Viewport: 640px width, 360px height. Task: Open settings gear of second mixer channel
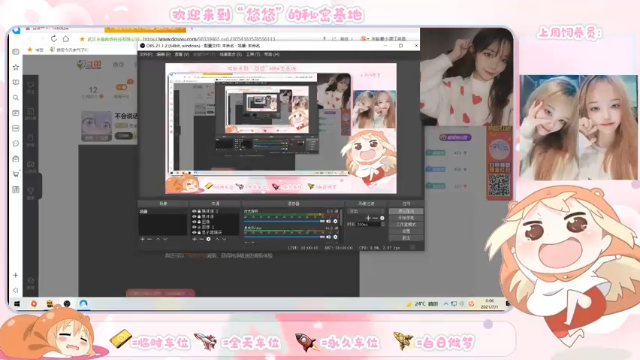point(336,237)
